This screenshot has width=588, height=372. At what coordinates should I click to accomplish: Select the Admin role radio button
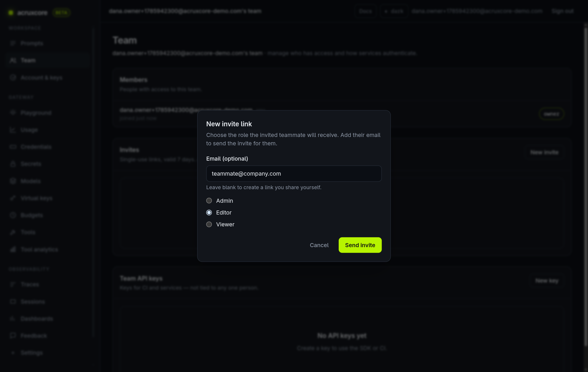tap(209, 201)
